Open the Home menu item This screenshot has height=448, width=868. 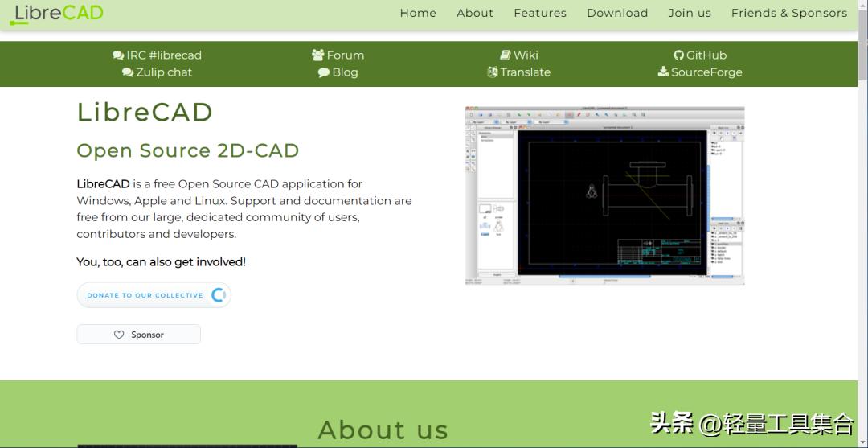click(418, 14)
